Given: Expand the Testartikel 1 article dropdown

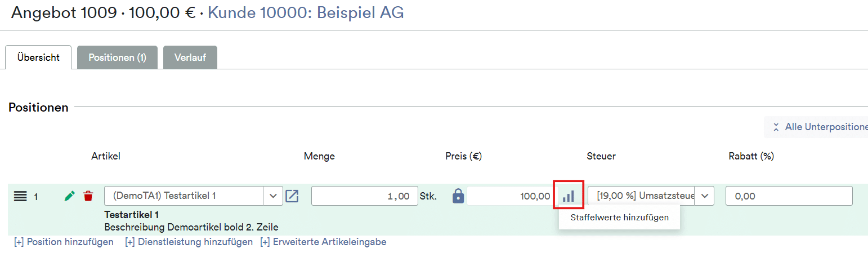Looking at the screenshot, I should tap(273, 196).
